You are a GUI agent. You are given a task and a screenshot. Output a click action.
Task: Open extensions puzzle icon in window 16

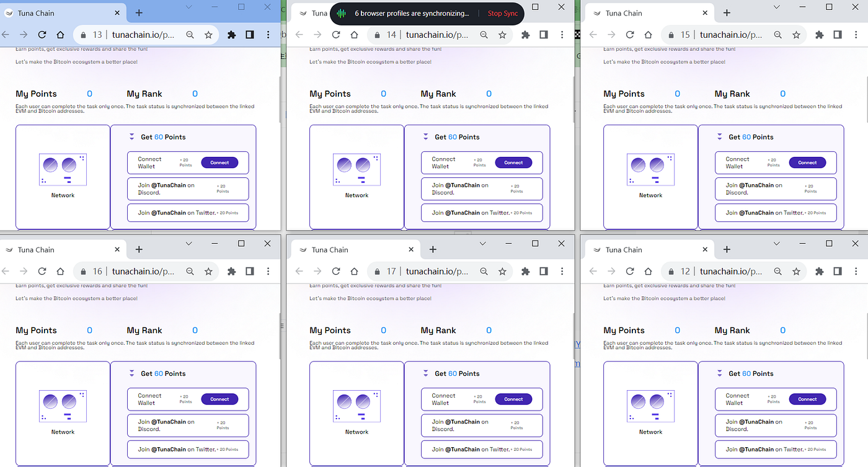point(232,271)
